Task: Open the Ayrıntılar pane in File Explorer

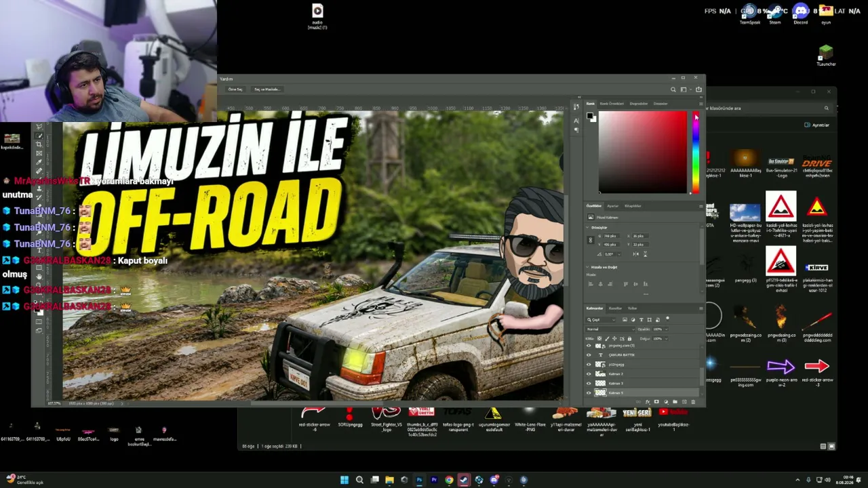Action: tap(816, 125)
